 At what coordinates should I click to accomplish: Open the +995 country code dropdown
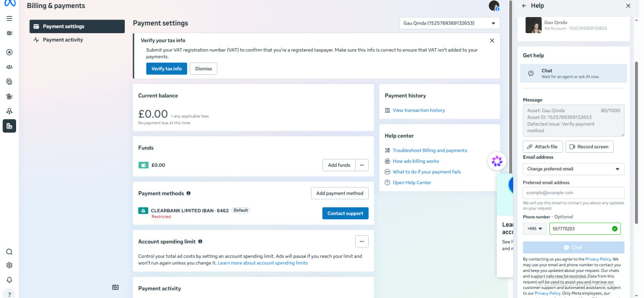[535, 229]
